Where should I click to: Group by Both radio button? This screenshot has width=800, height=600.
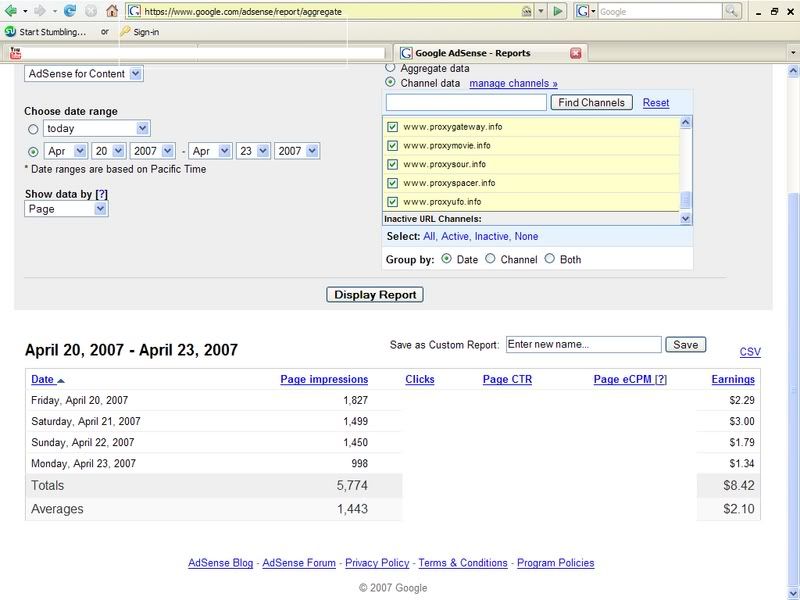pyautogui.click(x=549, y=259)
